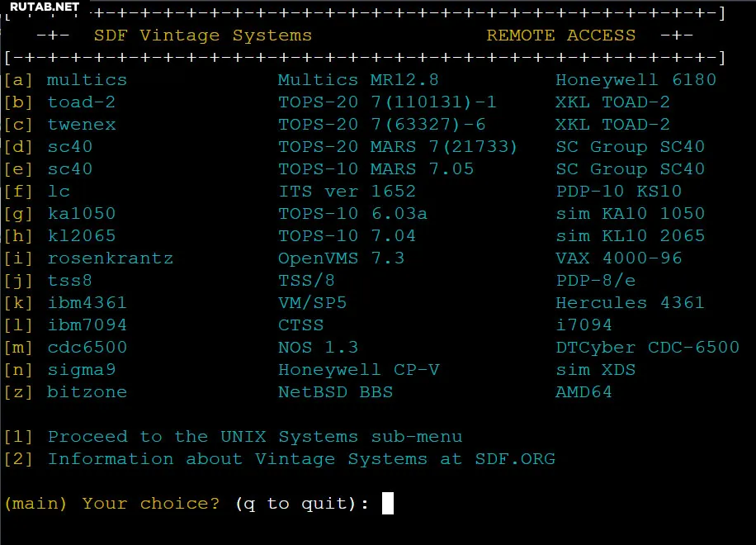The width and height of the screenshot is (756, 545).
Task: Choose the tss8 system entry
Action: coord(69,281)
